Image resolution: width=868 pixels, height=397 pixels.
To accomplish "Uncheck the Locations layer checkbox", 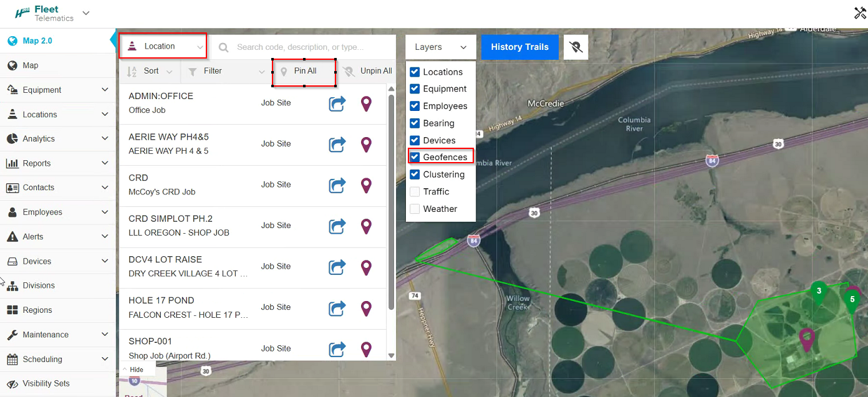I will click(415, 72).
